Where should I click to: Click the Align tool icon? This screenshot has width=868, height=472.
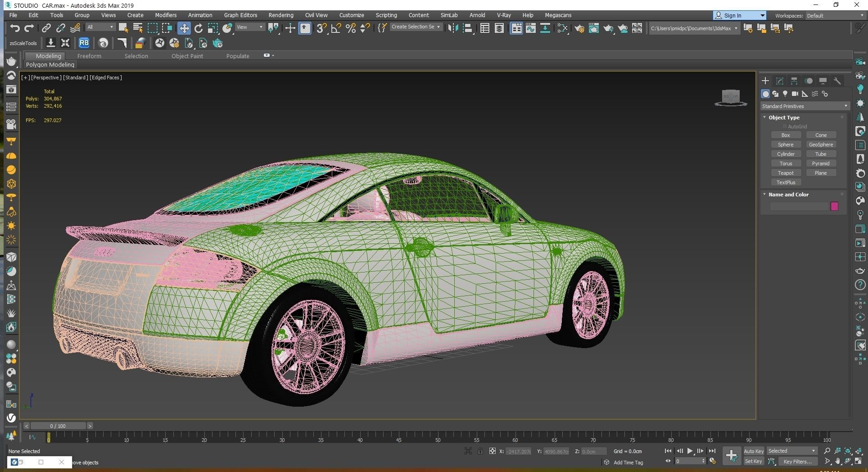tap(468, 28)
